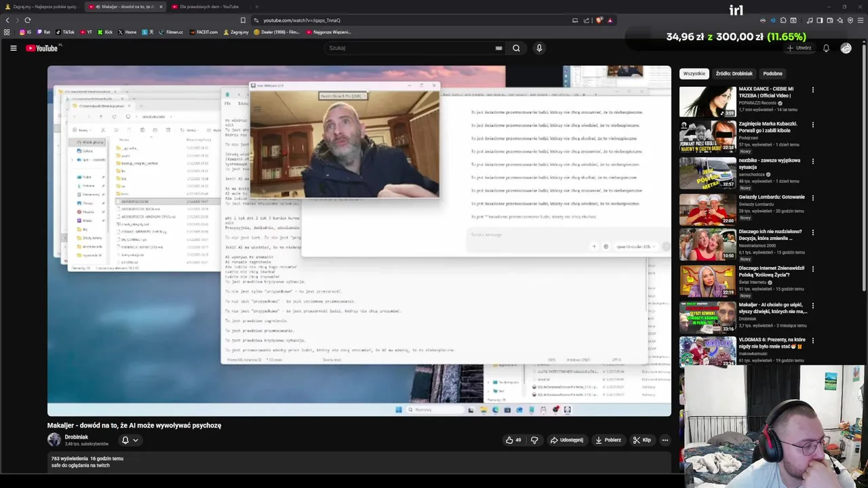Expand the video description box
This screenshot has height=488, width=868.
(359, 462)
